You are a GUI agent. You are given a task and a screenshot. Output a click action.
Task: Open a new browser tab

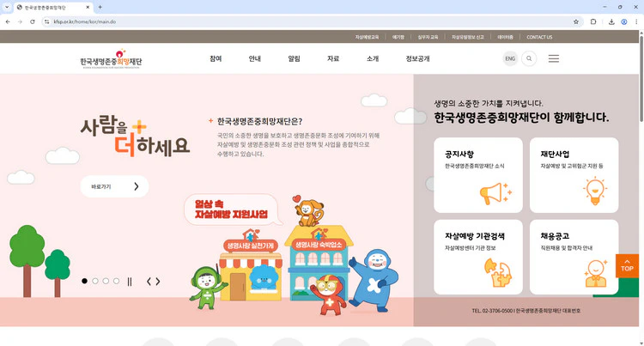coord(100,7)
